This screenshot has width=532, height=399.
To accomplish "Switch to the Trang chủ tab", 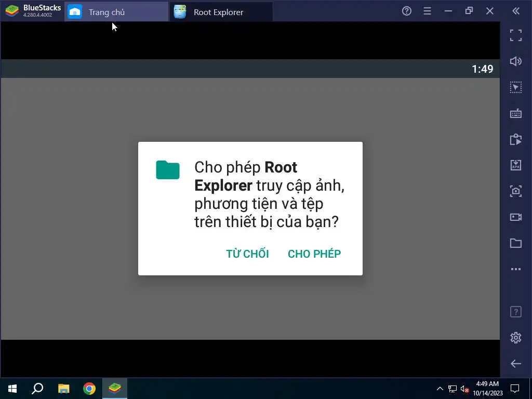I will click(116, 12).
